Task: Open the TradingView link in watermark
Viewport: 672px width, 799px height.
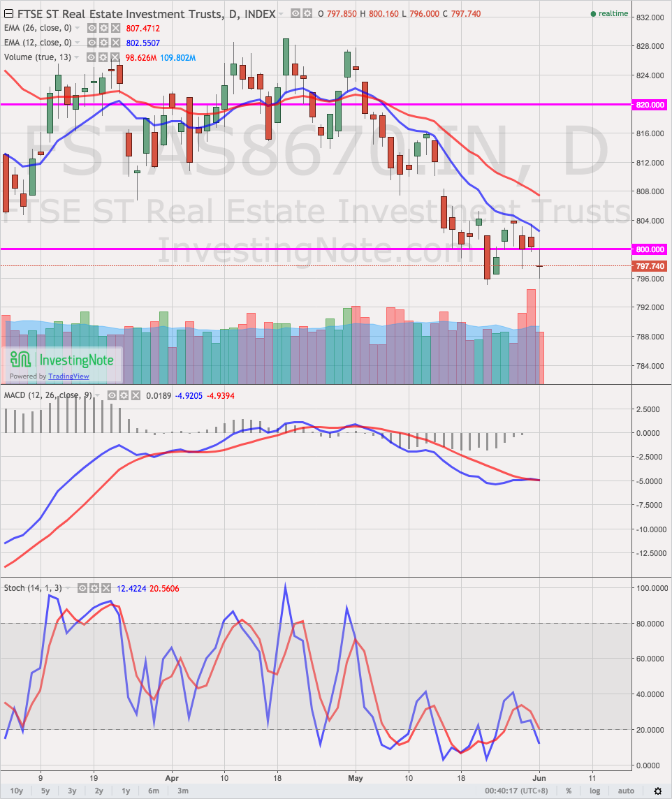Action: click(x=72, y=376)
